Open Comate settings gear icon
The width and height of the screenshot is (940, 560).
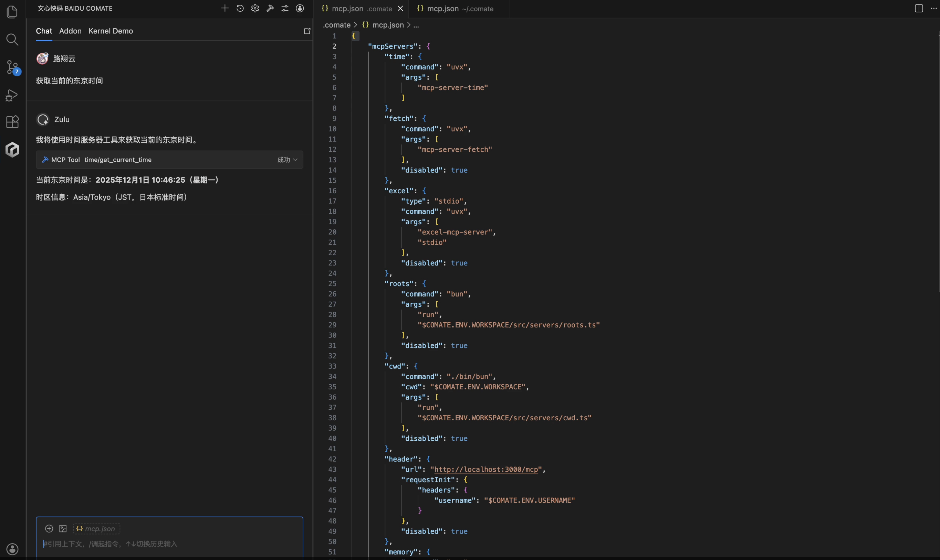pyautogui.click(x=255, y=8)
